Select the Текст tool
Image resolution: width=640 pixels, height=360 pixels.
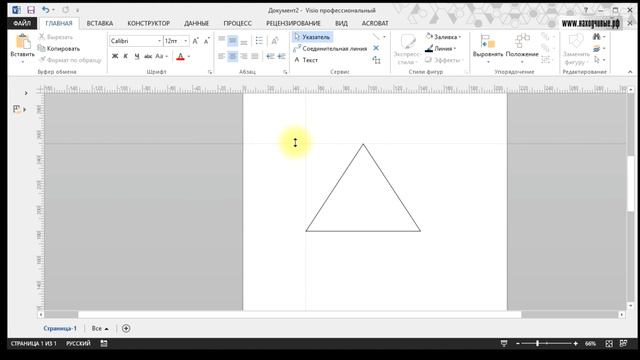tap(306, 60)
